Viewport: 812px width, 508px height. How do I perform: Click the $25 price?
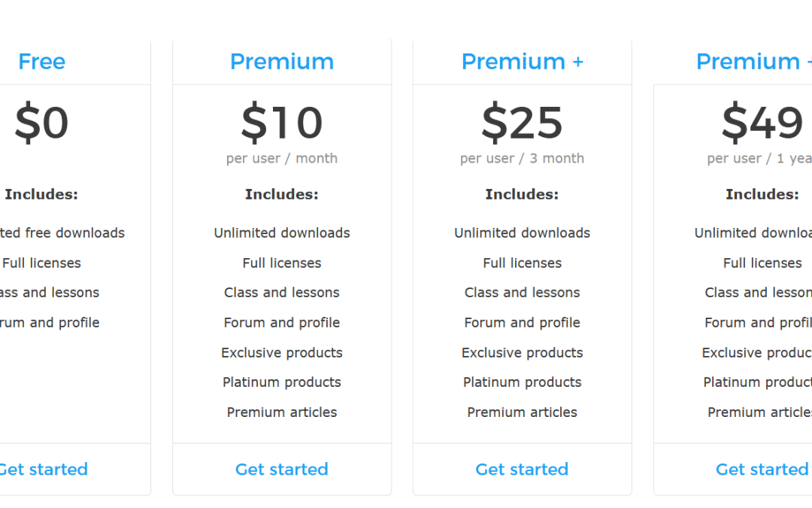[x=522, y=123]
